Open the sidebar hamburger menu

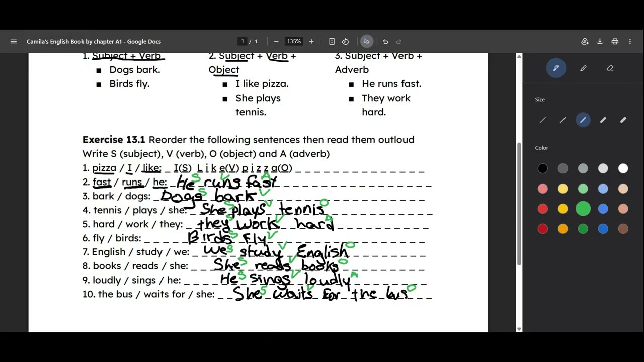coord(14,42)
